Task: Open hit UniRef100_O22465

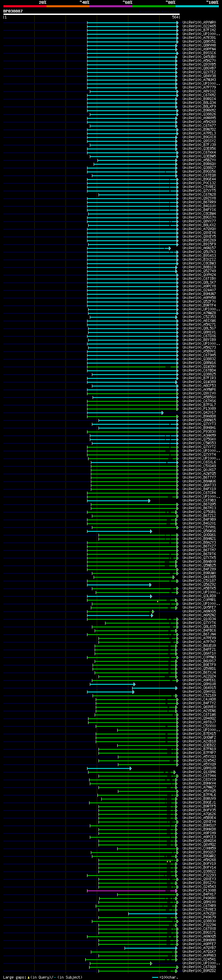Action: point(199,26)
